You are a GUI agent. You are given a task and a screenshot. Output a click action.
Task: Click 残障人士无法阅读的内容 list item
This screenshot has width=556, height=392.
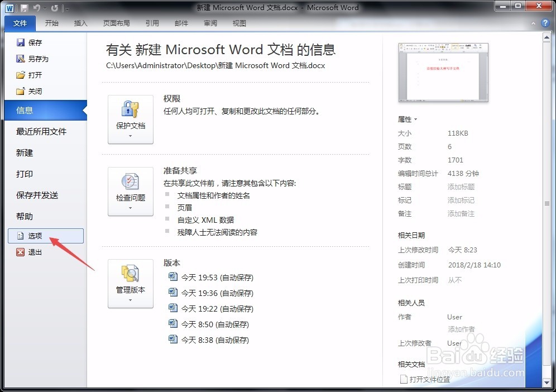coord(217,232)
